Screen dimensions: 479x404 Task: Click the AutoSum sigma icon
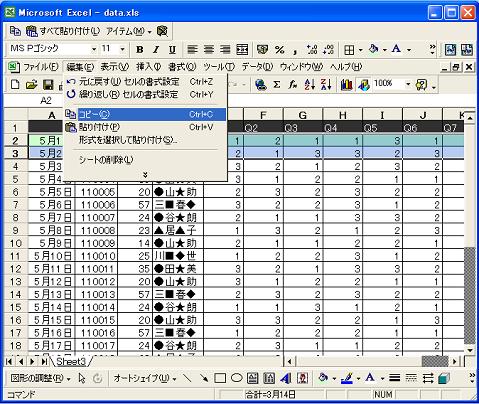pos(277,85)
